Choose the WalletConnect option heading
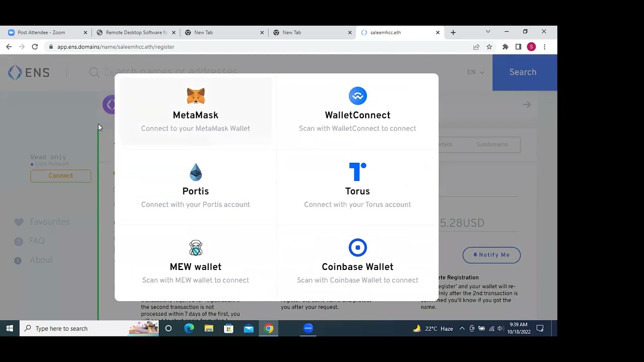The height and width of the screenshot is (362, 644). point(358,115)
